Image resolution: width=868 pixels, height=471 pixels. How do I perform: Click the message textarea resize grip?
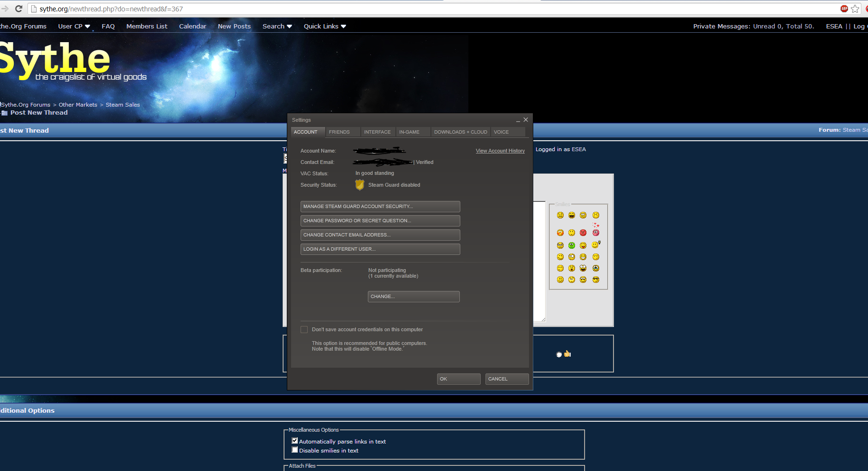click(x=543, y=319)
